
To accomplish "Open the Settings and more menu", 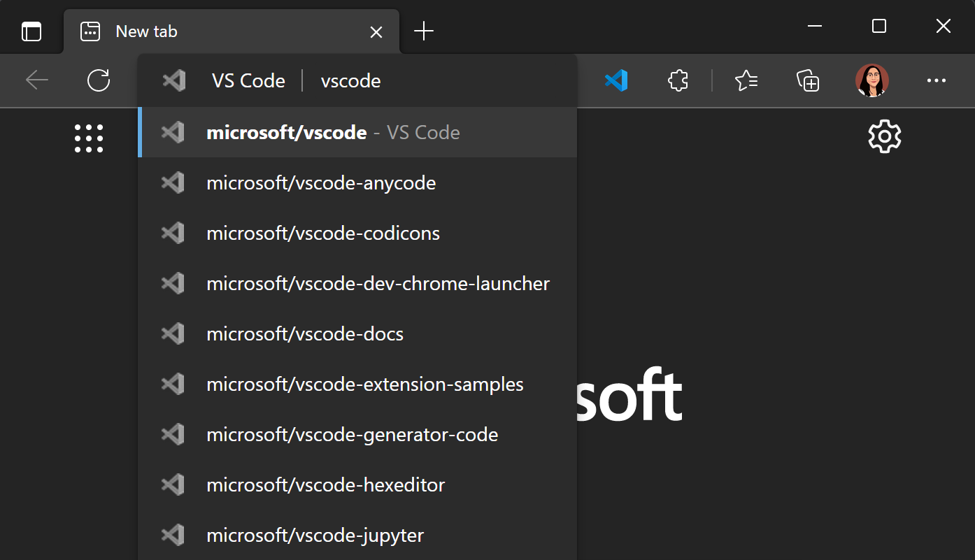I will coord(936,80).
